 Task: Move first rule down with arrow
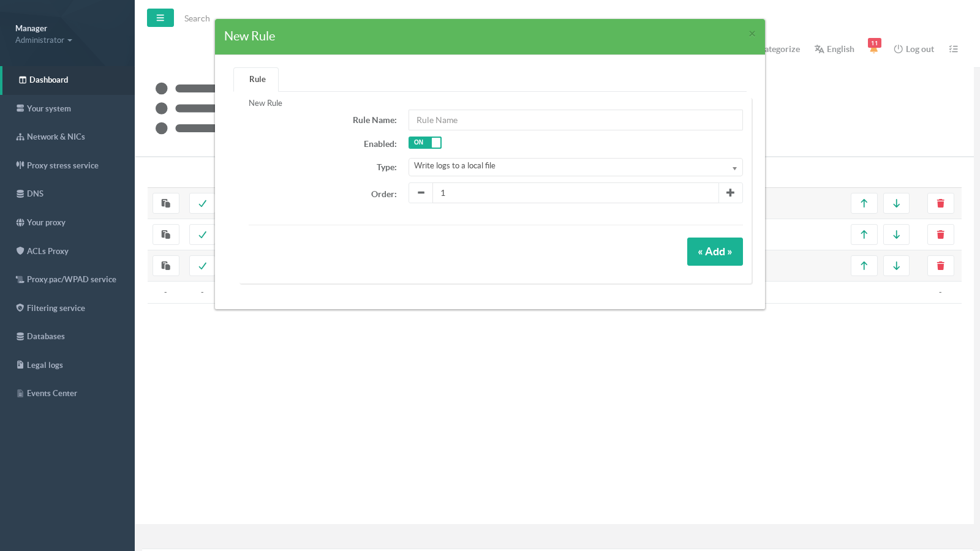click(x=897, y=203)
